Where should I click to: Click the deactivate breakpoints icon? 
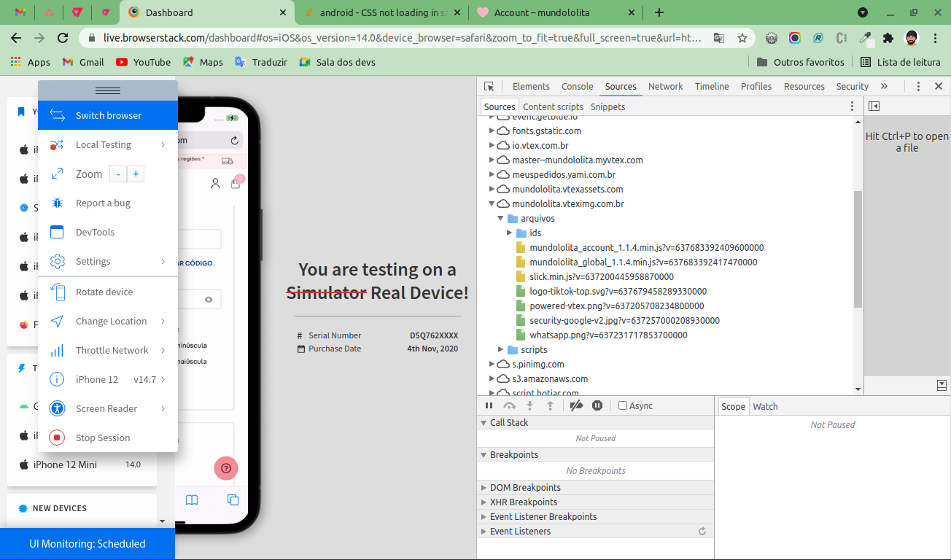pyautogui.click(x=576, y=405)
